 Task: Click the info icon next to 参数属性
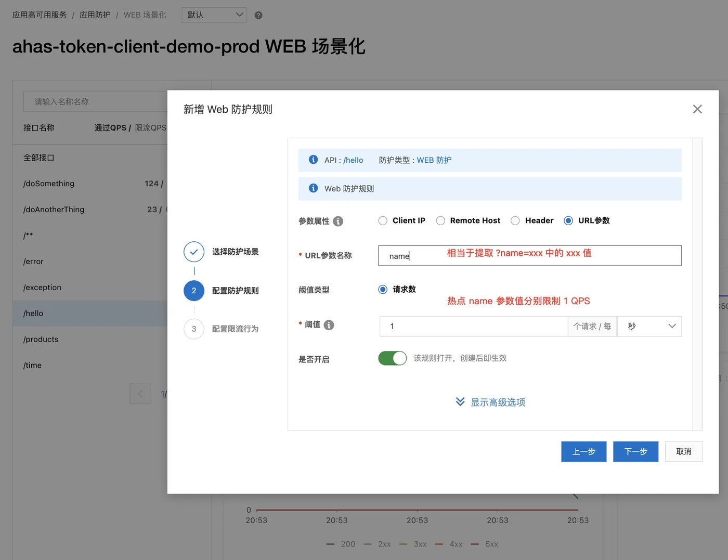tap(338, 221)
